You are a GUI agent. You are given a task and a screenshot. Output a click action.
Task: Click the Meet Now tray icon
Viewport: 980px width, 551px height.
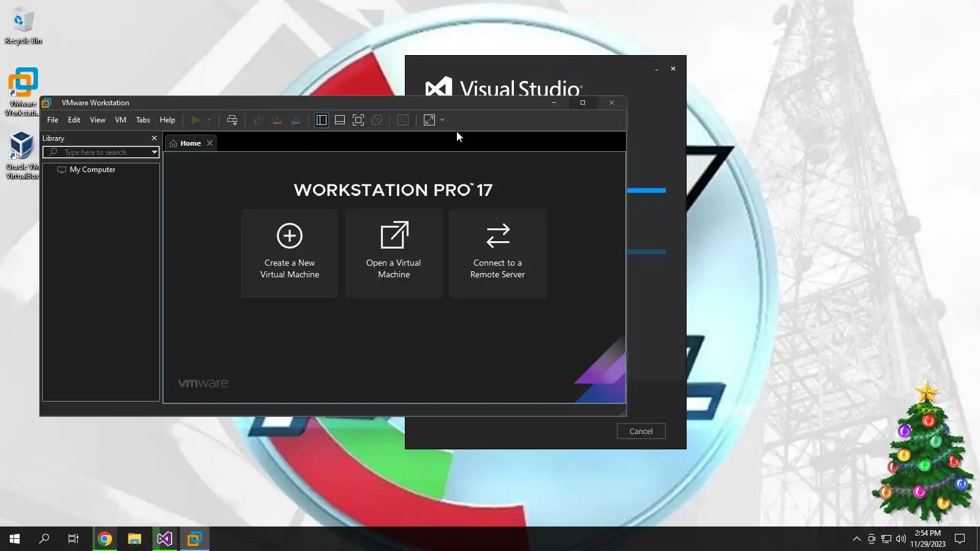tap(872, 539)
